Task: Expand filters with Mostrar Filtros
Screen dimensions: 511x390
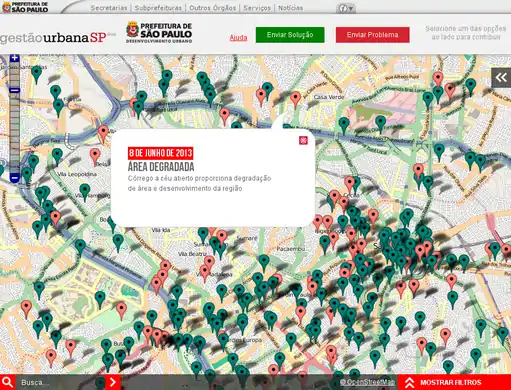Action: point(455,382)
